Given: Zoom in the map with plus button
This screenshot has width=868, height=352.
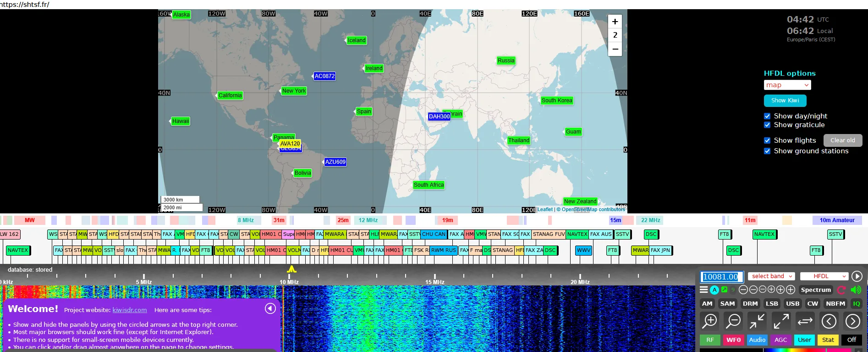Looking at the screenshot, I should pos(615,22).
